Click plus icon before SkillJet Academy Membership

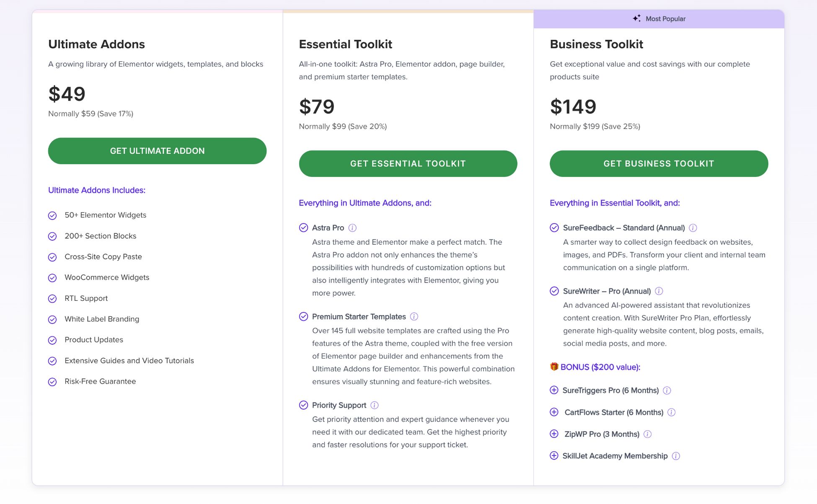(554, 455)
